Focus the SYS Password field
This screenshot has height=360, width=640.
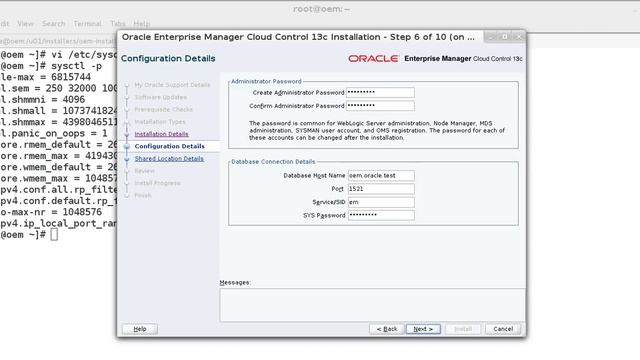381,215
